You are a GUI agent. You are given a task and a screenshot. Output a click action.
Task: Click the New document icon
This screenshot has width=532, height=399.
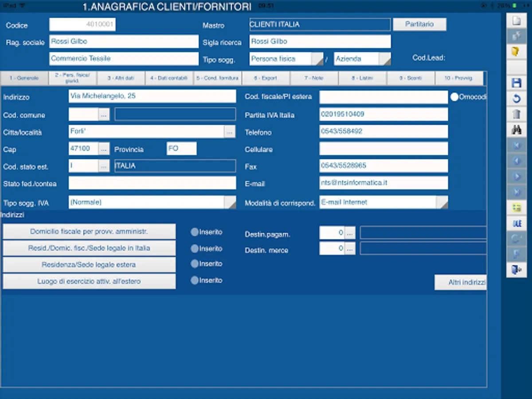point(516,20)
